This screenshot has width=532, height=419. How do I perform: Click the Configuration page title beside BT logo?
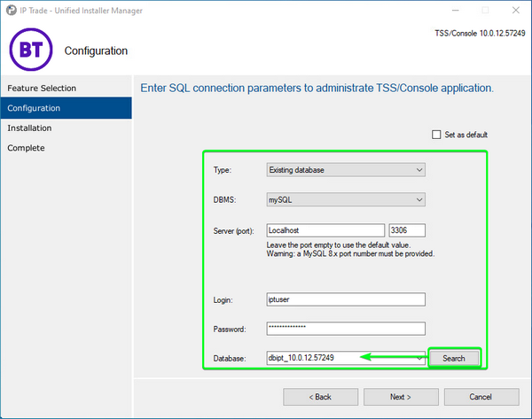click(x=96, y=50)
